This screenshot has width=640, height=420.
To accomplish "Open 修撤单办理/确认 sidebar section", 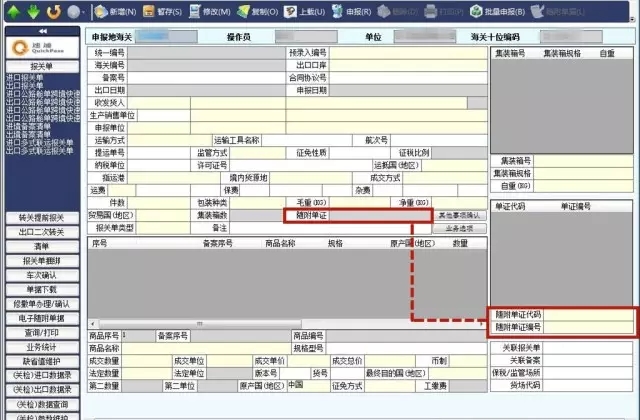I will click(42, 304).
